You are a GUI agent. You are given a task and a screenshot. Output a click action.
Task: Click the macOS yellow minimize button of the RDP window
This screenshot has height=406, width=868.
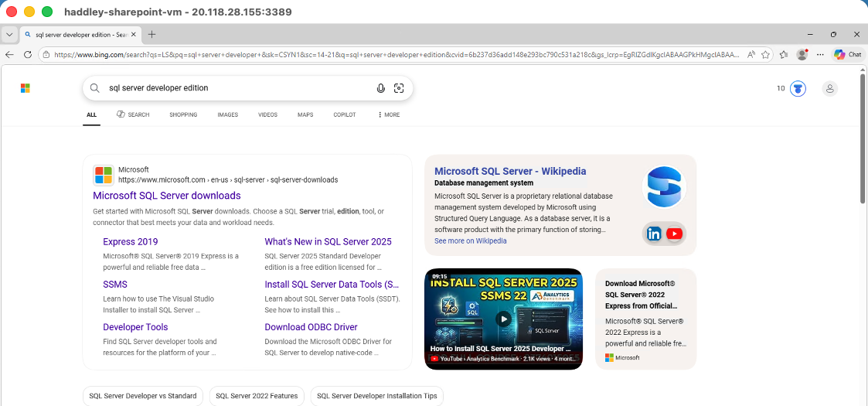click(x=29, y=12)
